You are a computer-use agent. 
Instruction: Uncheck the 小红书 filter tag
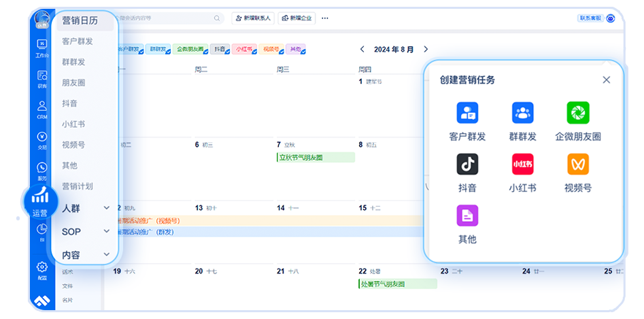(x=243, y=49)
